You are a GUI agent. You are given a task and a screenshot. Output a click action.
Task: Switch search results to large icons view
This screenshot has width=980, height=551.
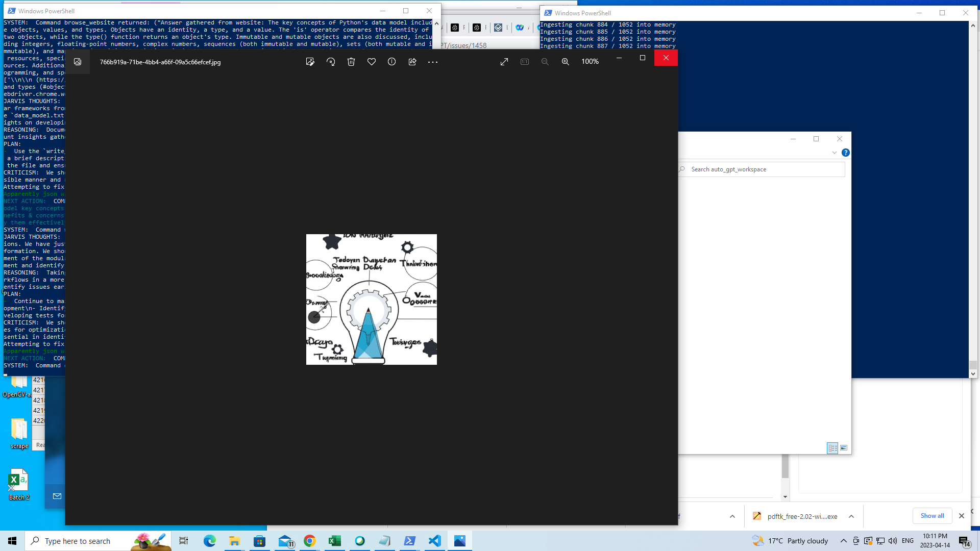coord(845,448)
